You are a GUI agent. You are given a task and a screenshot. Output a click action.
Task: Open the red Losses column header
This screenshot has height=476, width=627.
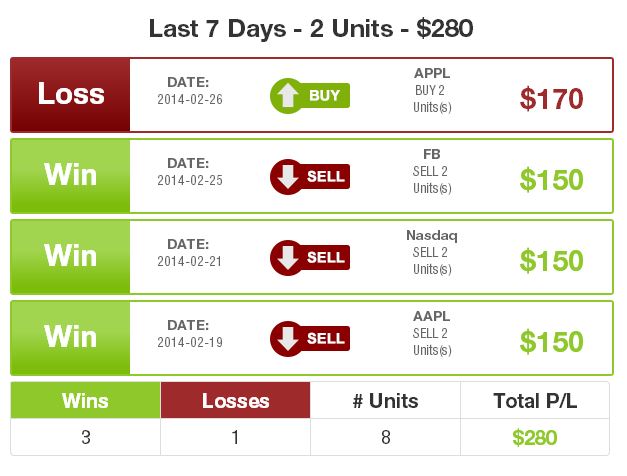tap(236, 400)
